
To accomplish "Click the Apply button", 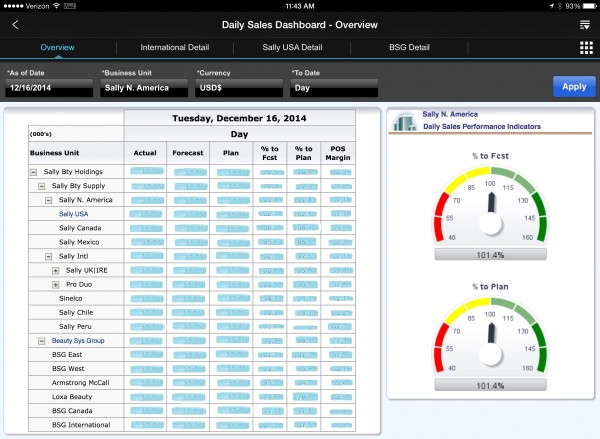I will (574, 86).
